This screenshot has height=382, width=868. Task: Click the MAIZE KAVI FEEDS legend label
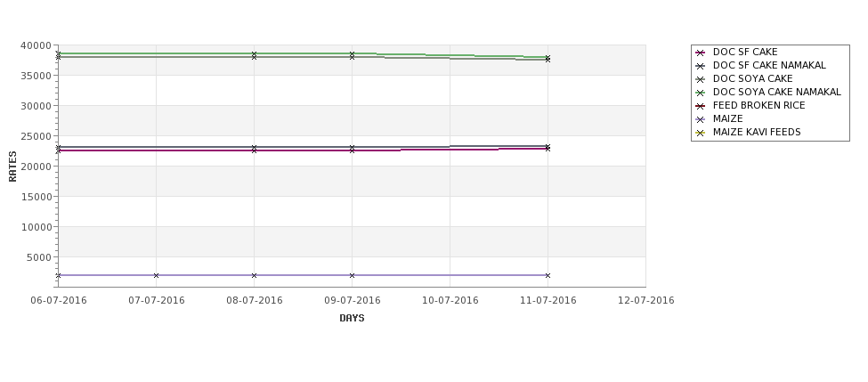pyautogui.click(x=757, y=133)
